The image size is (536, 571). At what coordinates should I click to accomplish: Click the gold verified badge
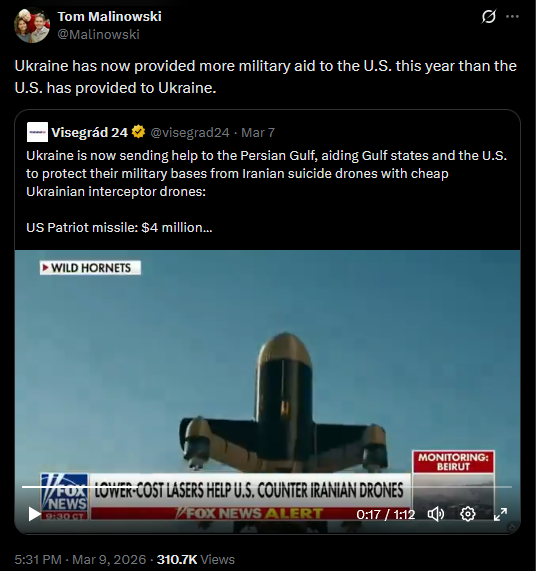coord(138,132)
